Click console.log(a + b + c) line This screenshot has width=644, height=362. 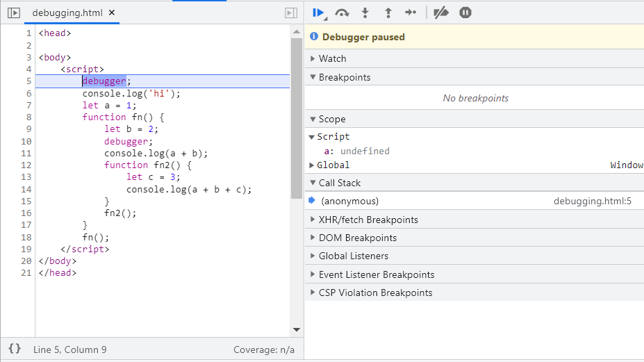click(x=189, y=190)
